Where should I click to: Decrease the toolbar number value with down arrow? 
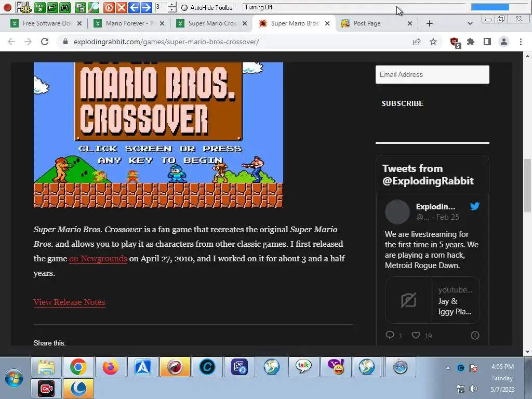[x=172, y=10]
